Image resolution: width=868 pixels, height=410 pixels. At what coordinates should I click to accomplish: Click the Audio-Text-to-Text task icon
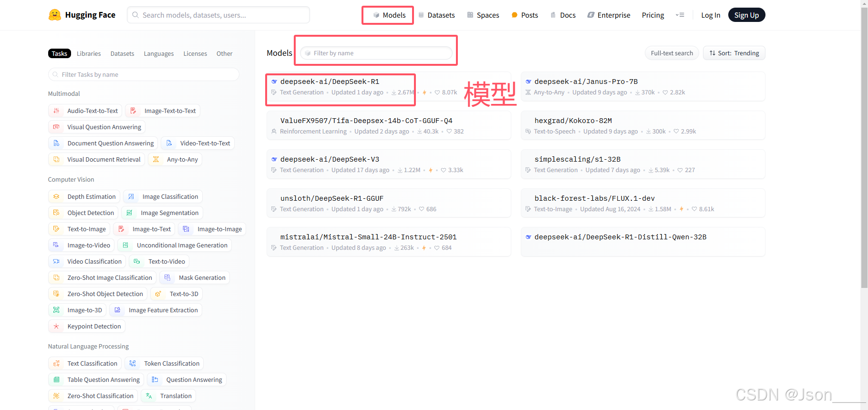pos(56,111)
